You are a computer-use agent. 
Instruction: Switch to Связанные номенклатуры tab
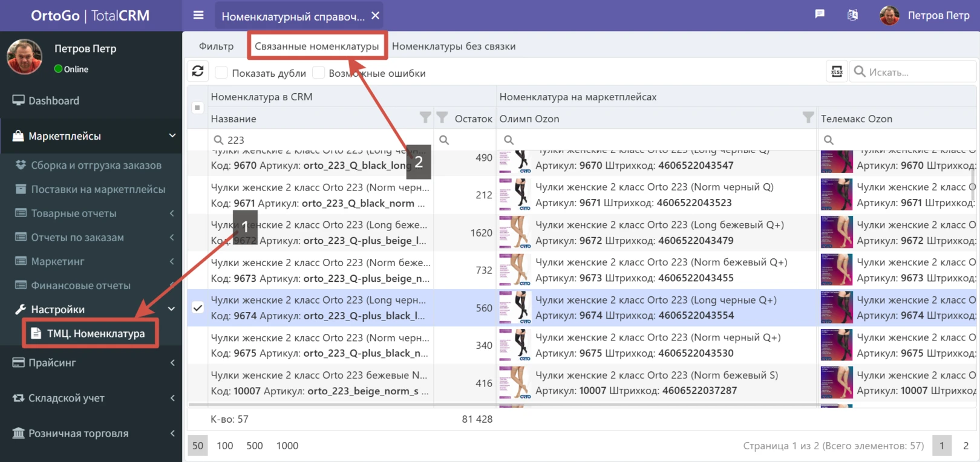point(317,46)
